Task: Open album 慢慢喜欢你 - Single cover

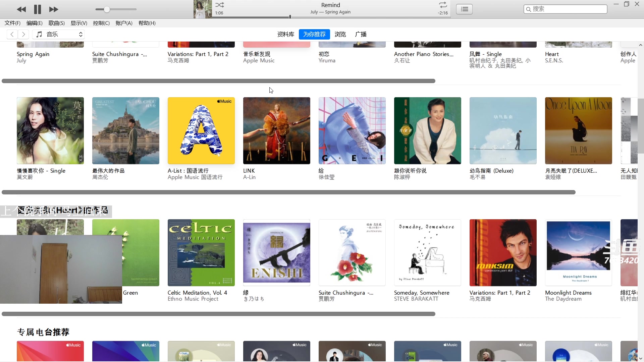Action: [x=50, y=131]
